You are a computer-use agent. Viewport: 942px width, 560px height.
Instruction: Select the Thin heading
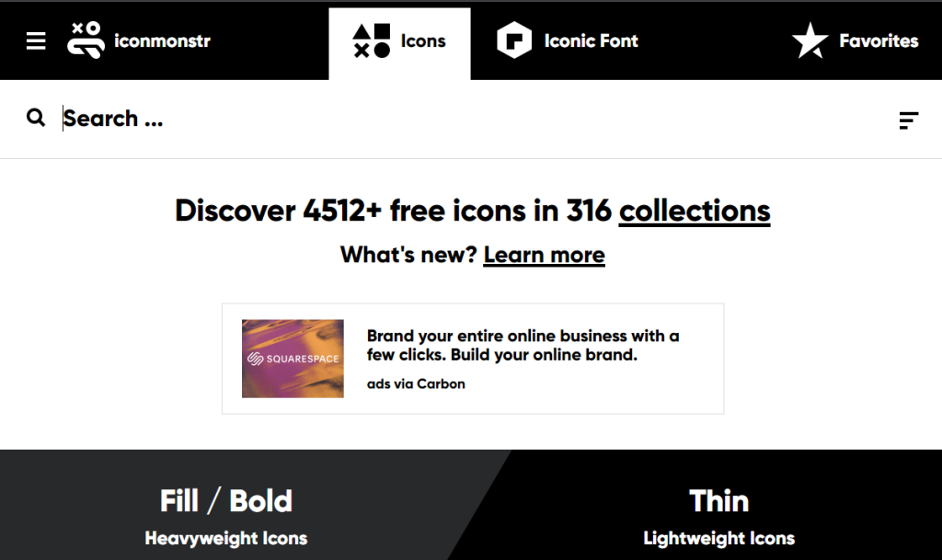pyautogui.click(x=718, y=501)
